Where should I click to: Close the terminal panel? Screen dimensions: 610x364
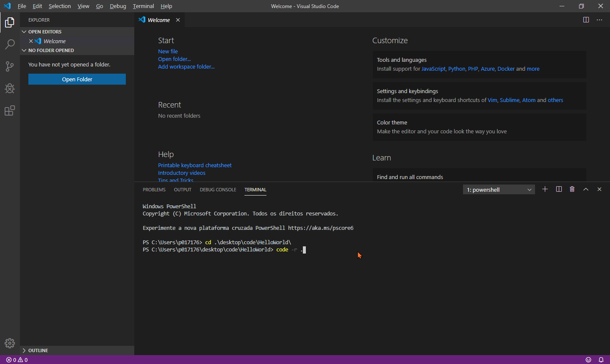(x=599, y=189)
